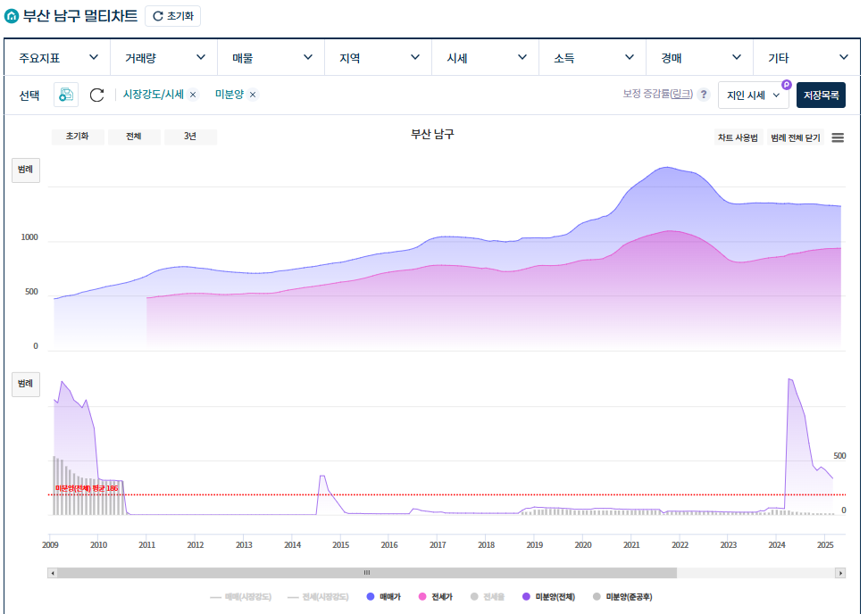Image resolution: width=868 pixels, height=614 pixels.
Task: Click the right arrow of the chart scrollbar
Action: pos(840,571)
